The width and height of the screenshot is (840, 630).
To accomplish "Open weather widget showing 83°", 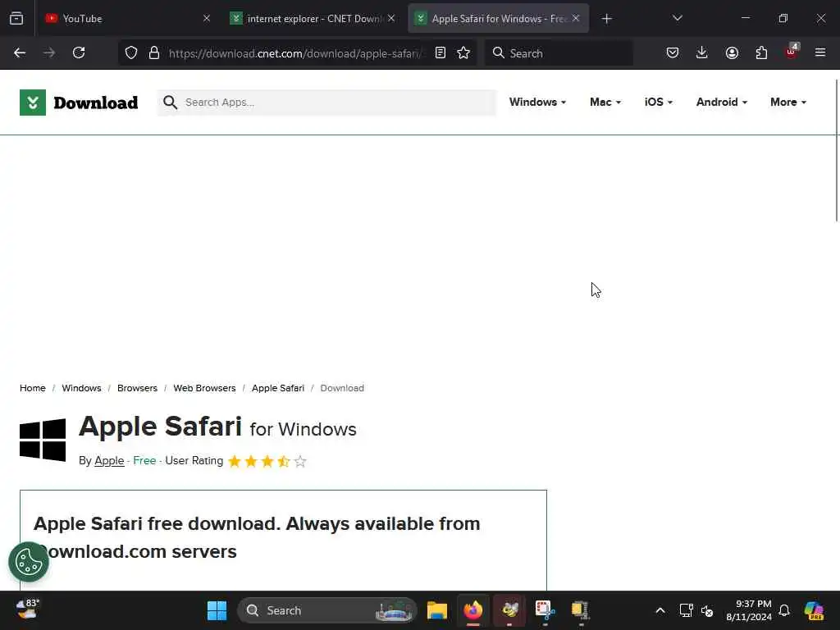I will (x=28, y=609).
